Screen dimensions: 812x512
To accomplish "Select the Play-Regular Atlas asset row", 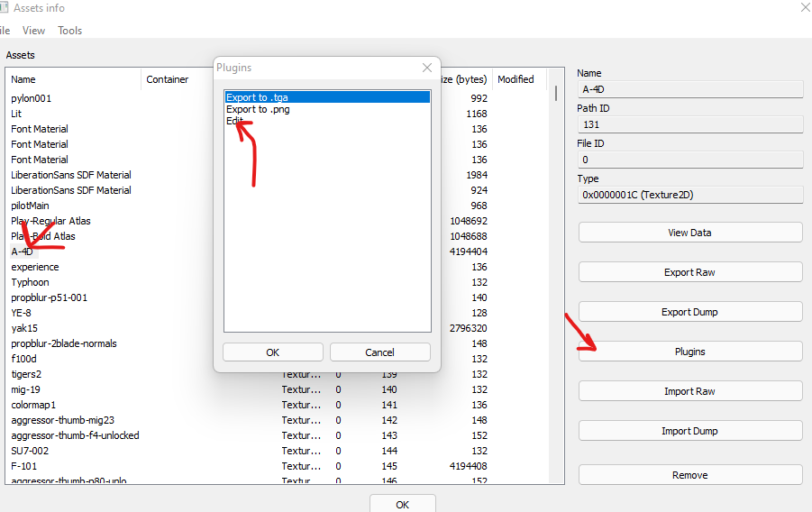I will tap(50, 221).
